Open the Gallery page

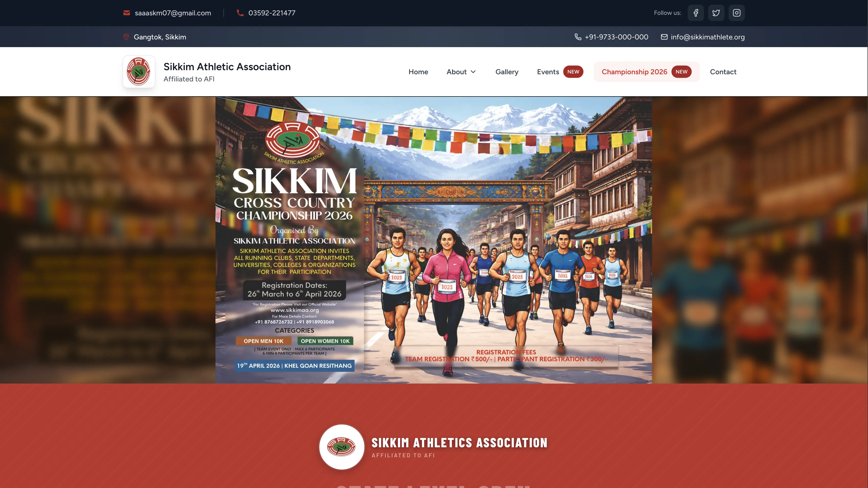pyautogui.click(x=507, y=72)
